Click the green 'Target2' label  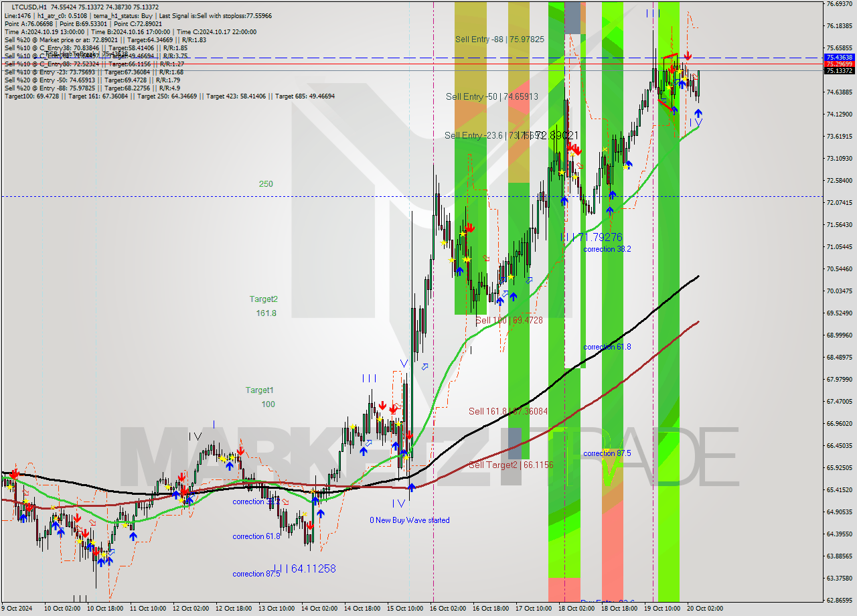[264, 299]
